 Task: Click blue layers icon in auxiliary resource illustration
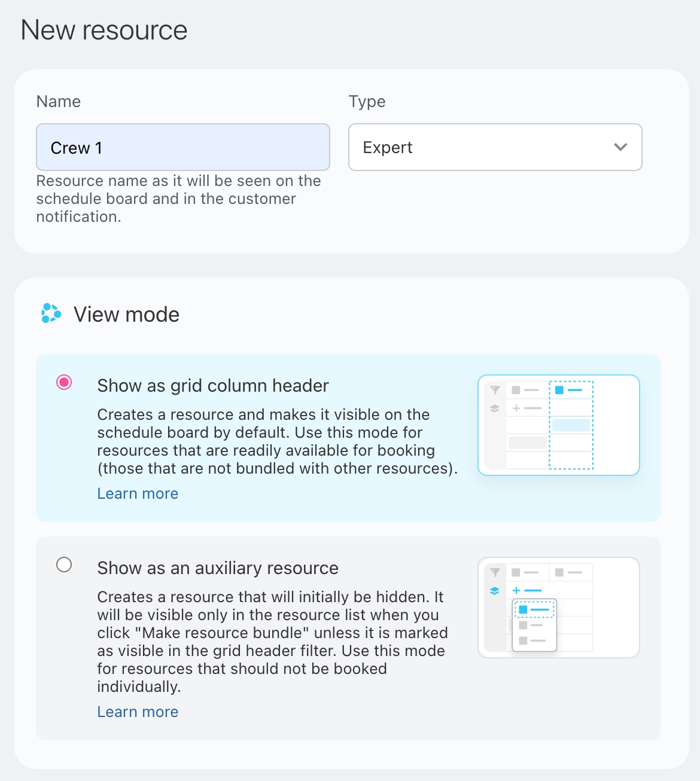coord(495,591)
